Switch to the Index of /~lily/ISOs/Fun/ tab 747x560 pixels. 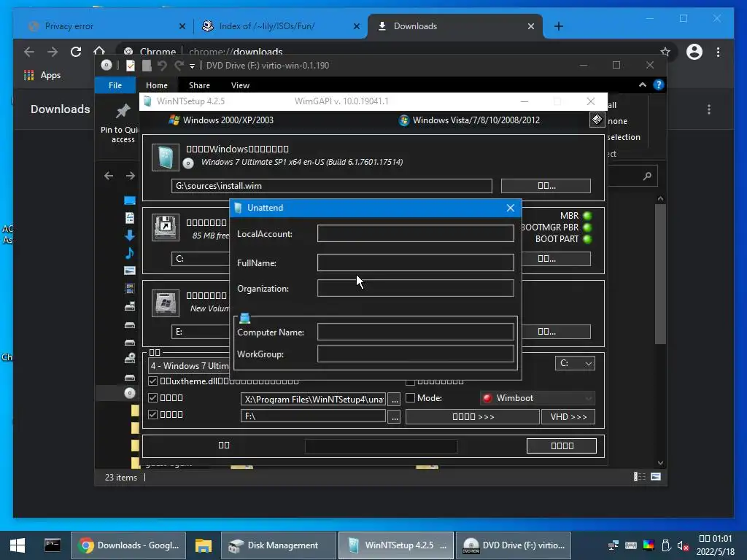point(281,26)
